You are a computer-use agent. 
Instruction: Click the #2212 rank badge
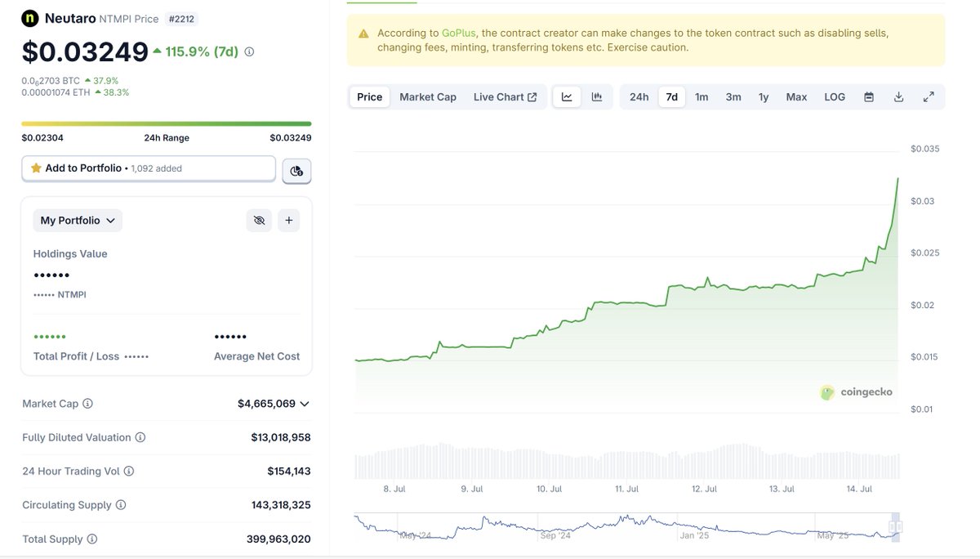pyautogui.click(x=181, y=18)
